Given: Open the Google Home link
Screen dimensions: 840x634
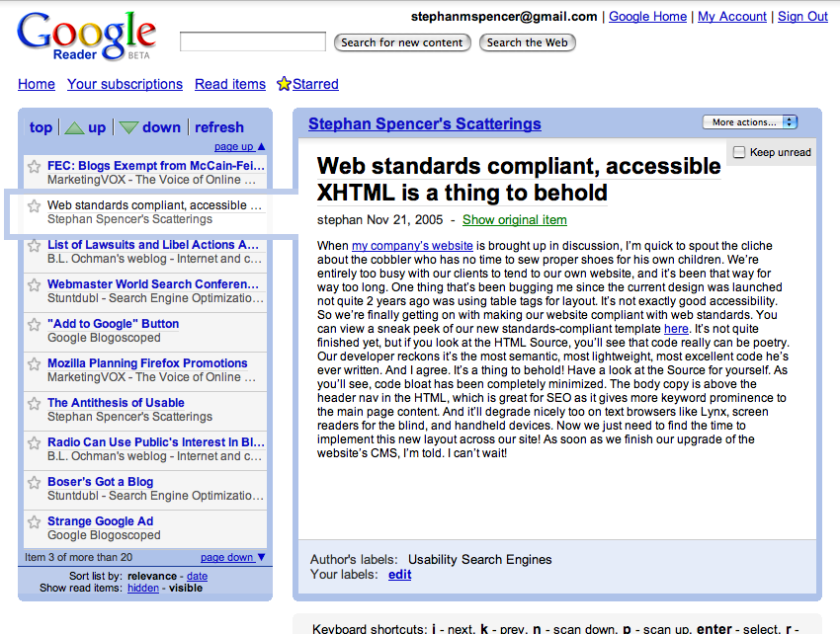Looking at the screenshot, I should click(x=647, y=17).
